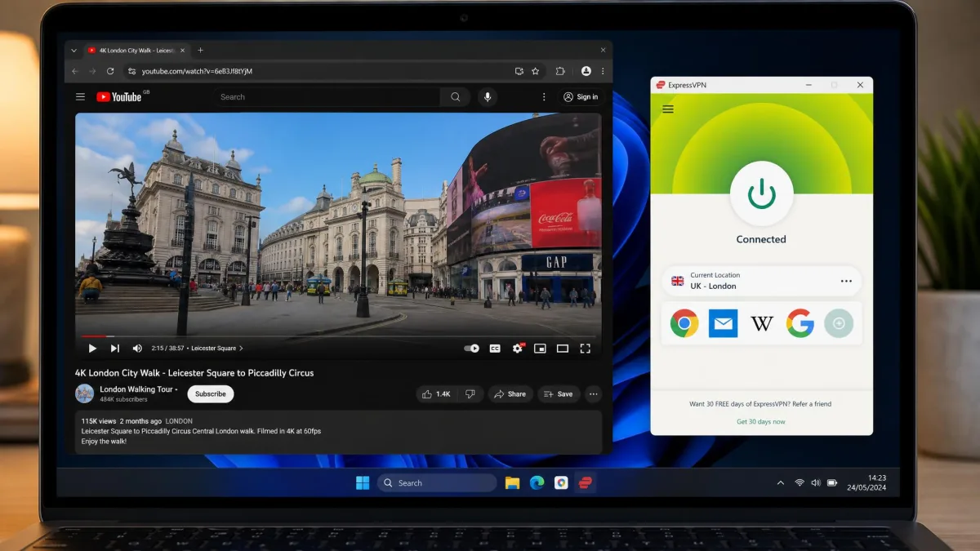Screen dimensions: 980x551
Task: Click Get 30 days now link
Action: 761,422
